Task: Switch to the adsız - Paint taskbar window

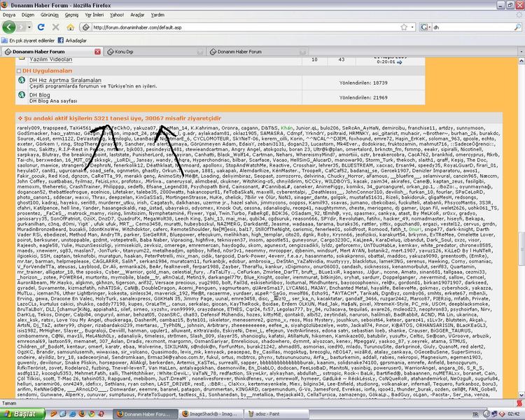Action: (276, 414)
